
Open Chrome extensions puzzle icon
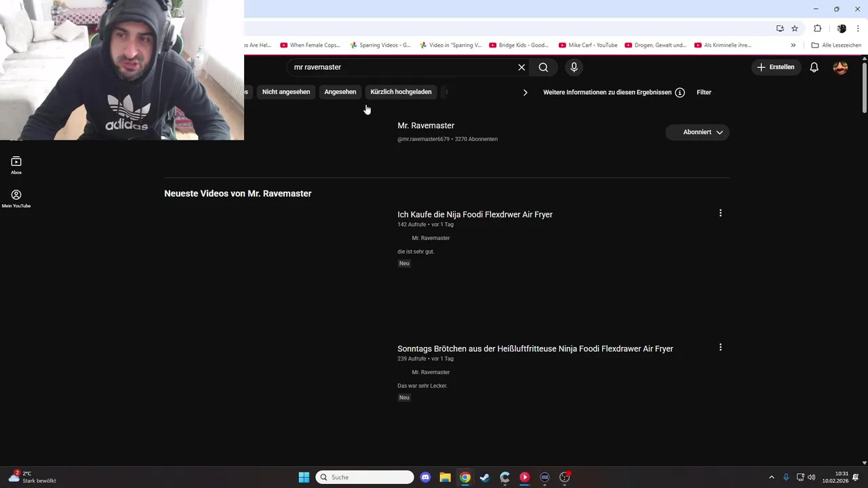[x=817, y=28]
